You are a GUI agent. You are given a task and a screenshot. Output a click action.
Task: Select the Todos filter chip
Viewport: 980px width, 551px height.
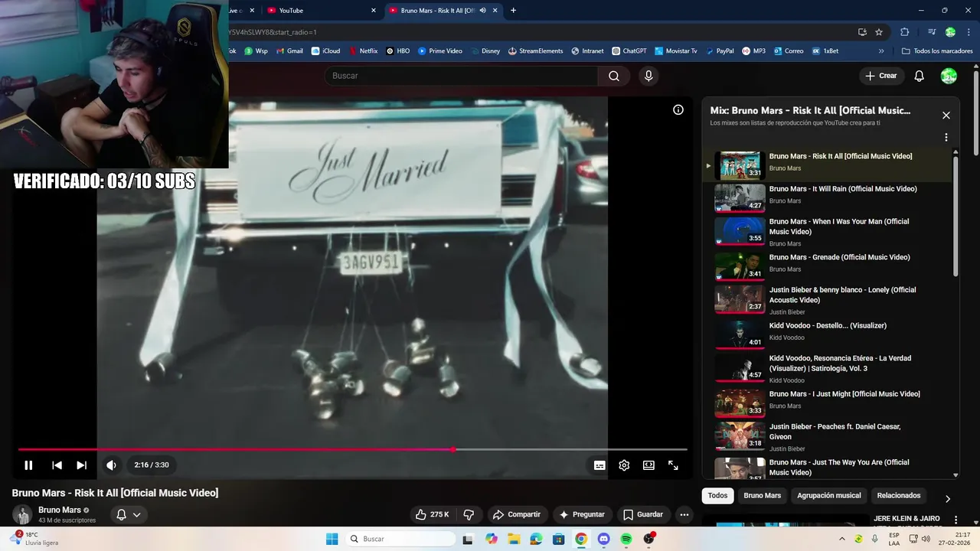point(717,496)
